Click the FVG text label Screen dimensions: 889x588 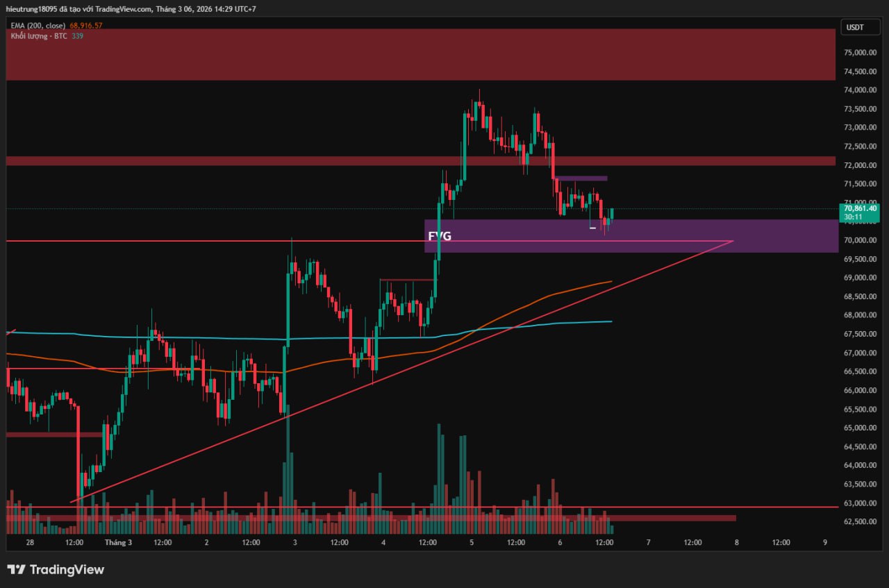439,236
